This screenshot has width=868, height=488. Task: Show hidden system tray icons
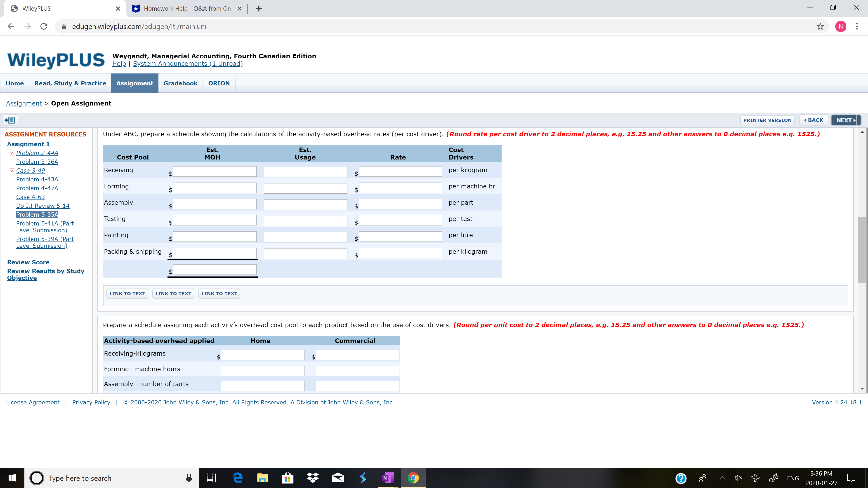[x=723, y=478]
